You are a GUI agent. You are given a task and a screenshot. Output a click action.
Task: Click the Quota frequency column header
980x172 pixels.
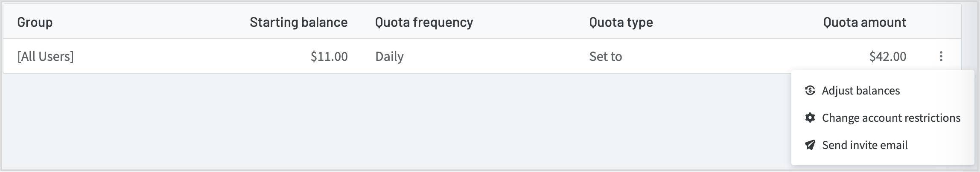(424, 22)
